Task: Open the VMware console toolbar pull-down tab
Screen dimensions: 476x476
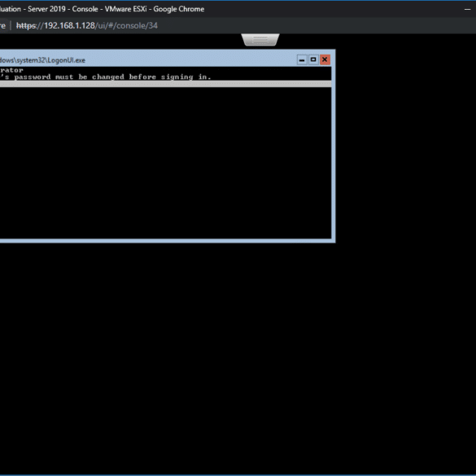Action: tap(260, 40)
